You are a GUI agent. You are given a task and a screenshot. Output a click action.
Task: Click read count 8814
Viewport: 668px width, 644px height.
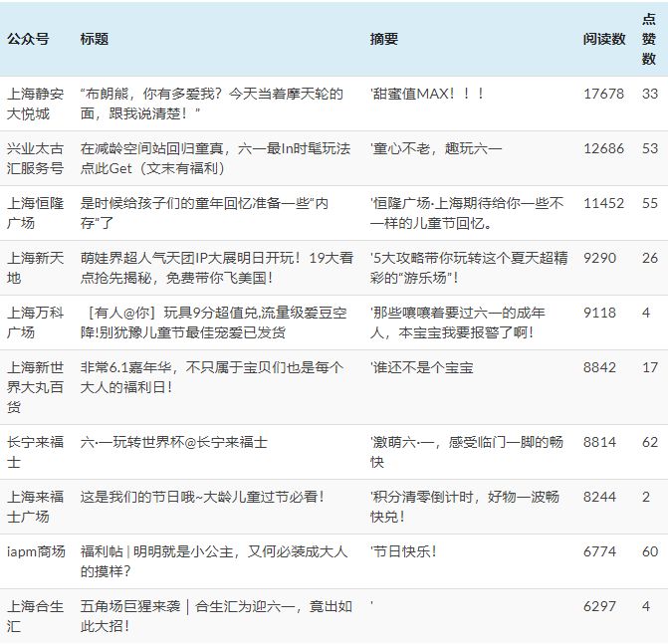click(600, 442)
